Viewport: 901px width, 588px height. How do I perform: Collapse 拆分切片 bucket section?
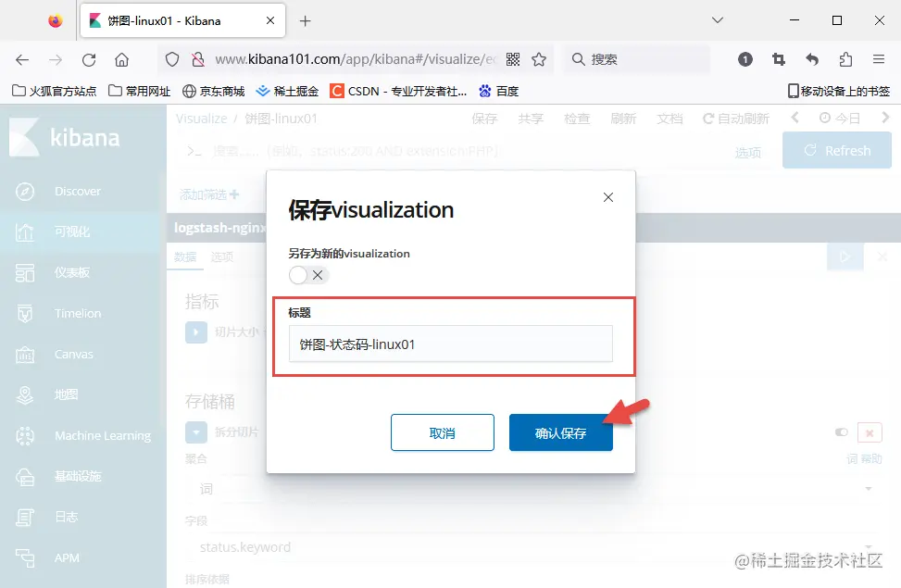(196, 432)
